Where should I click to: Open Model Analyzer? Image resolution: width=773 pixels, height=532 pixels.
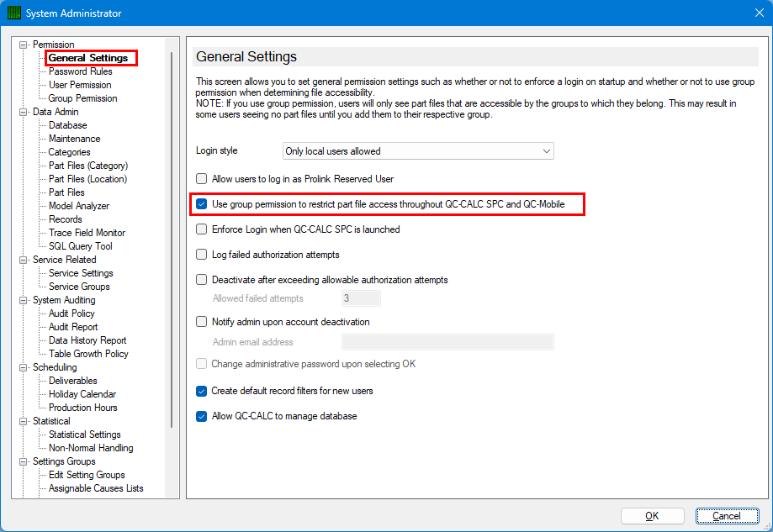79,206
